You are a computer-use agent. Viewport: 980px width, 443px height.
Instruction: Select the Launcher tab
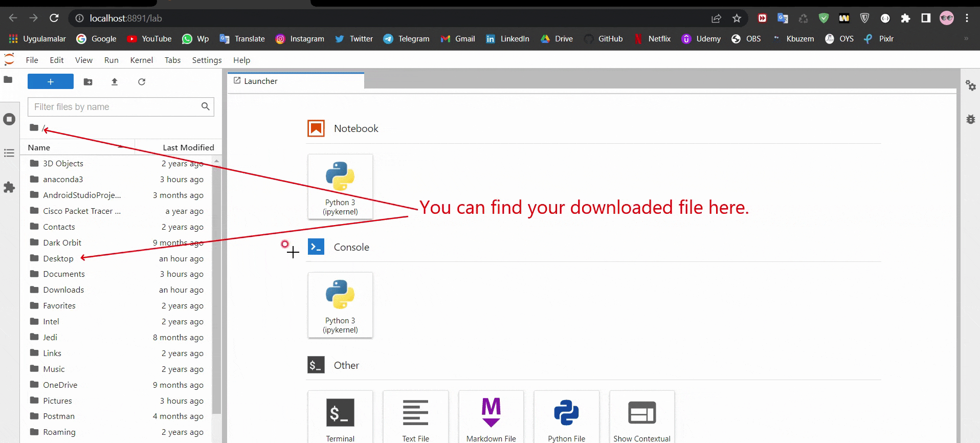coord(296,81)
